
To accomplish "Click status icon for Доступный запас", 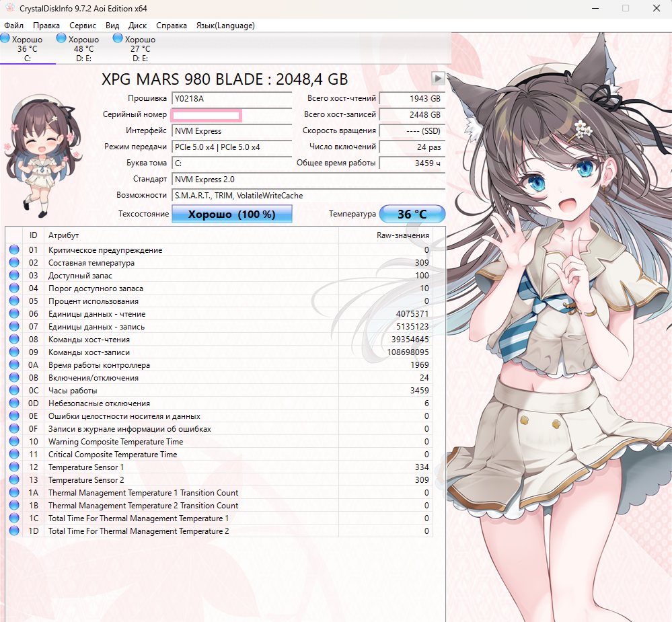I will coord(14,276).
